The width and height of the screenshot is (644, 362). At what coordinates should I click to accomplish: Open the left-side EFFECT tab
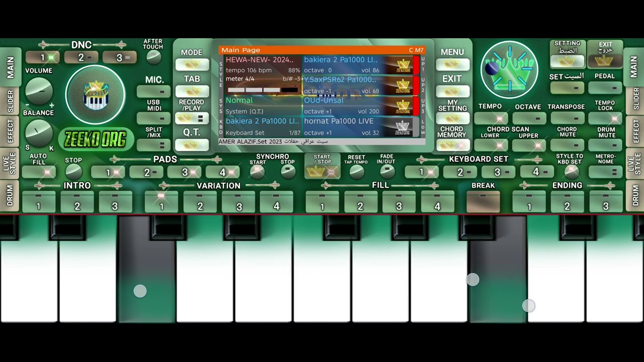11,130
